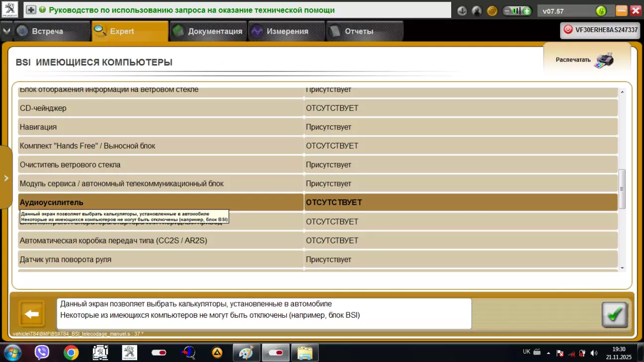Click the red power icon next to VIN

pyautogui.click(x=567, y=30)
